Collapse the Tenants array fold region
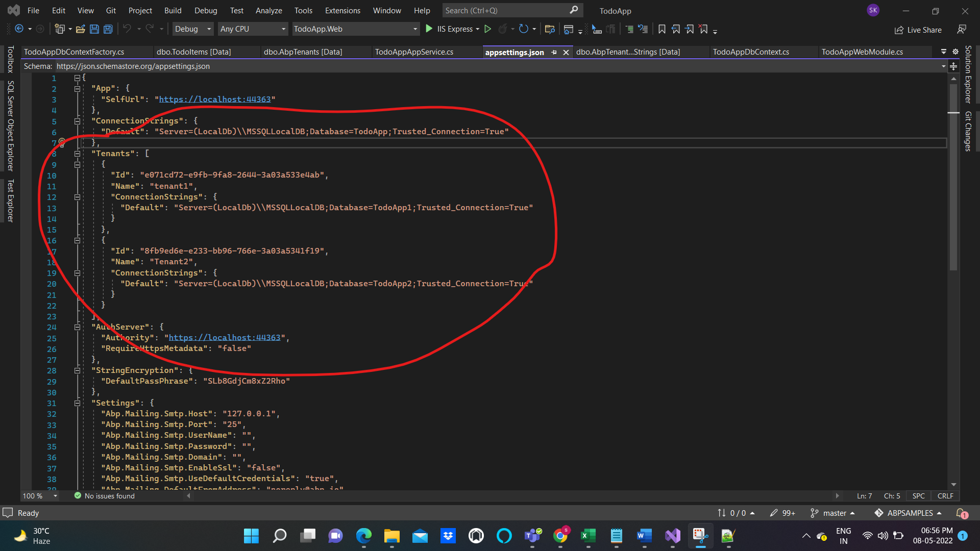980x551 pixels. click(77, 154)
